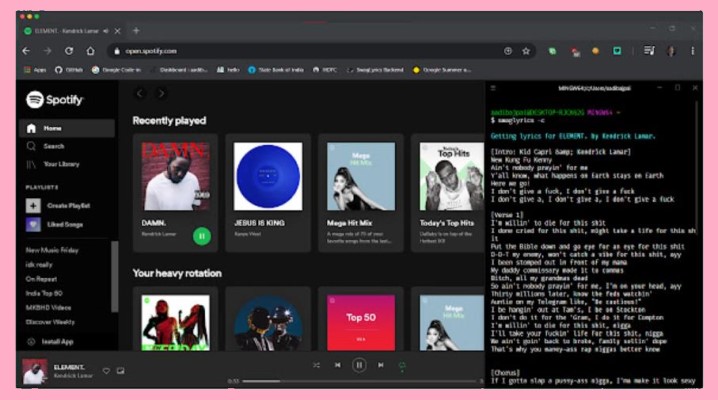Go back in browser history

coord(26,51)
